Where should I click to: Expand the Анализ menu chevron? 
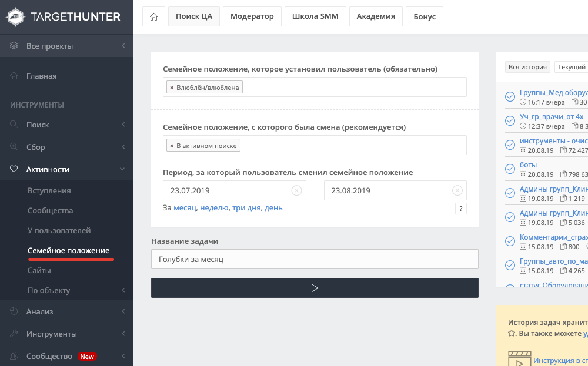[123, 311]
